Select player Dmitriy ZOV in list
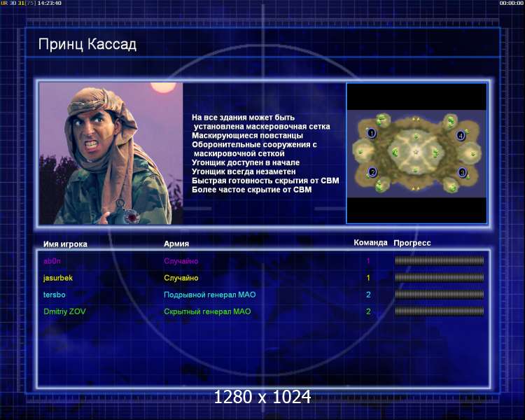The height and width of the screenshot is (420, 525). [66, 311]
